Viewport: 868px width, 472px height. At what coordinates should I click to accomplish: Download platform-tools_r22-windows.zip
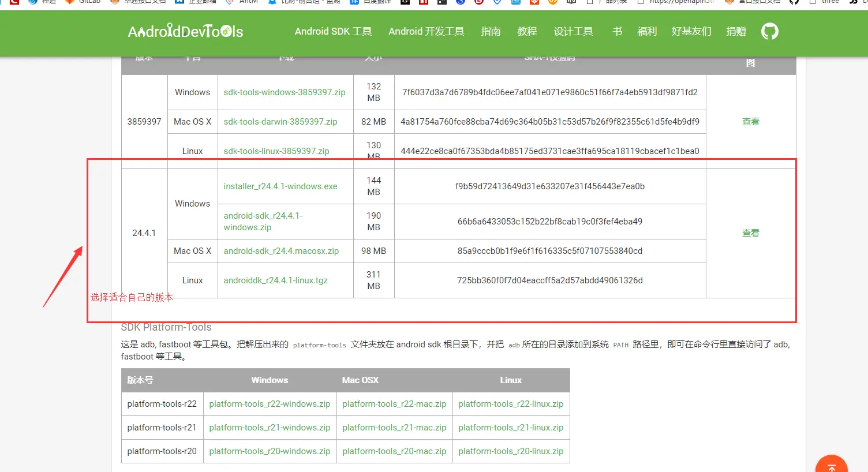point(270,404)
